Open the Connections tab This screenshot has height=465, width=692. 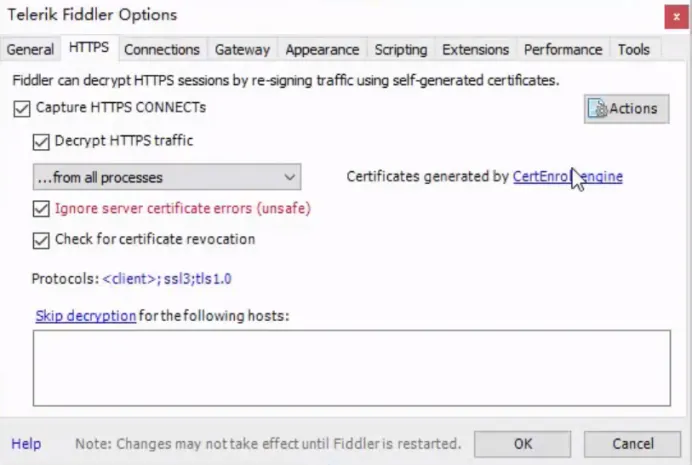(161, 49)
